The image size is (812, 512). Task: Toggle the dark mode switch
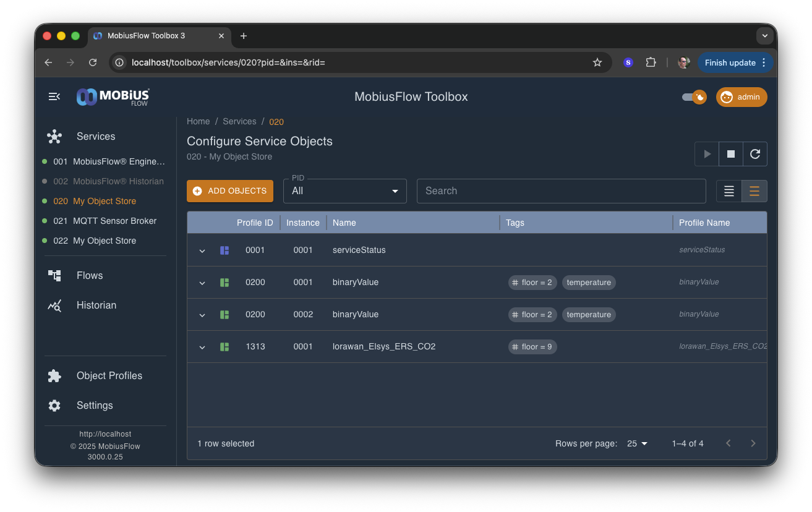click(694, 97)
